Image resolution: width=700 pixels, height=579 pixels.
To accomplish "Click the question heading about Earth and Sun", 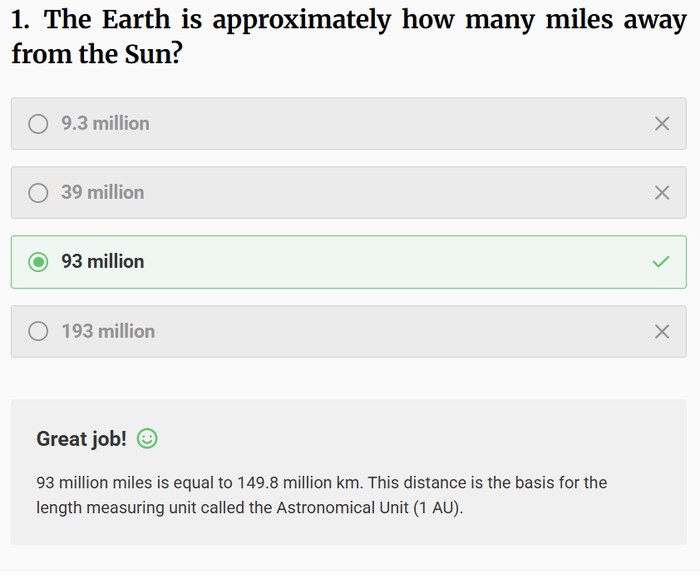I will 349,35.
